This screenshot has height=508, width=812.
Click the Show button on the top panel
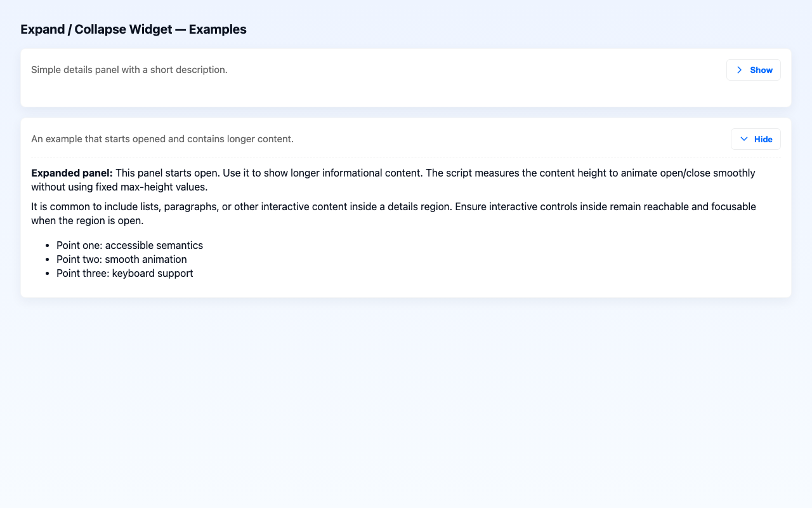[x=753, y=70]
